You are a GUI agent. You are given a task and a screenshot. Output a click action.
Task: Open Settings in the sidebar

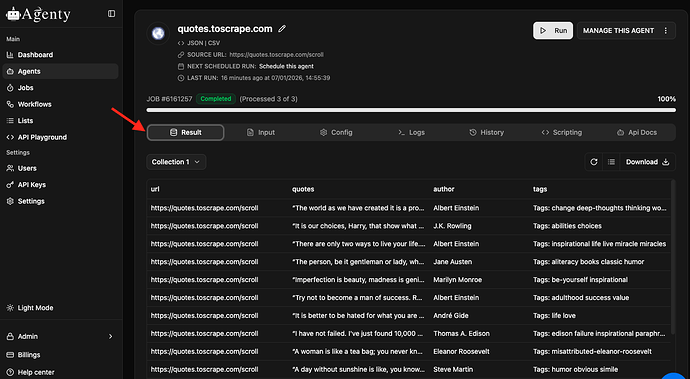(60, 201)
